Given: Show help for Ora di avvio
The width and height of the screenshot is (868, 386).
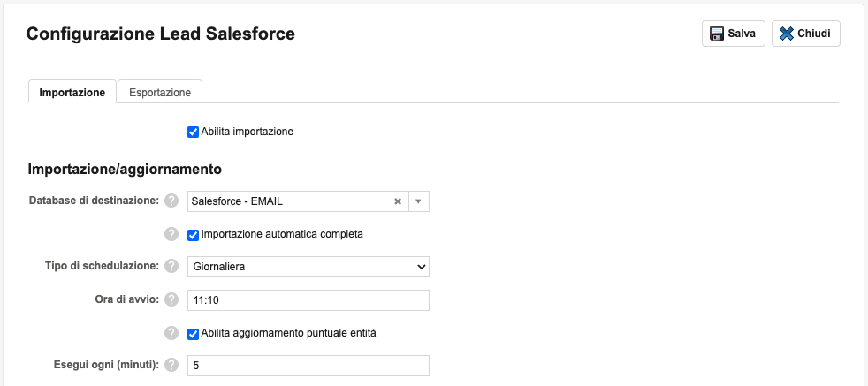Looking at the screenshot, I should 171,299.
